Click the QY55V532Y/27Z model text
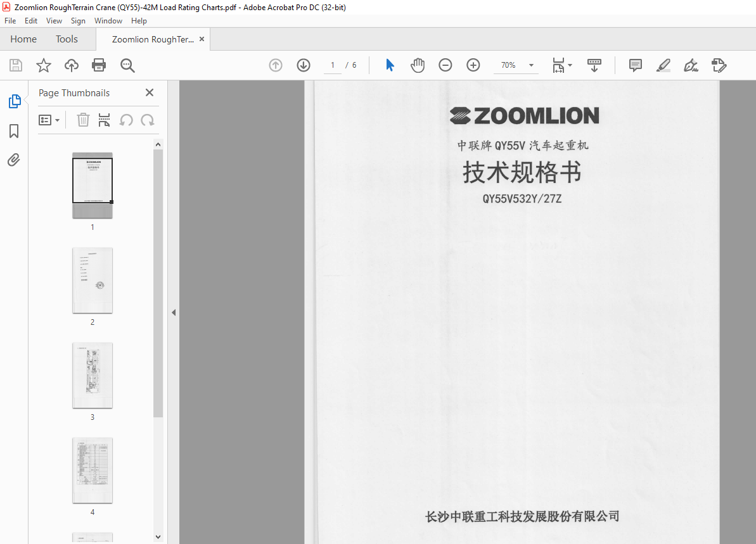The image size is (756, 544). 522,199
